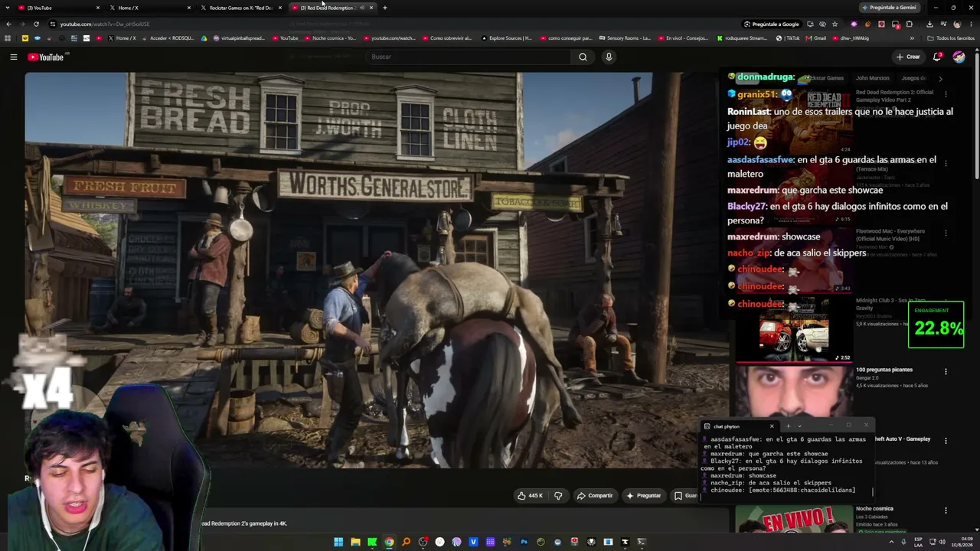Viewport: 980px width, 551px height.
Task: Open the Noche cosmica EN VIVO thumbnail
Action: (x=793, y=519)
